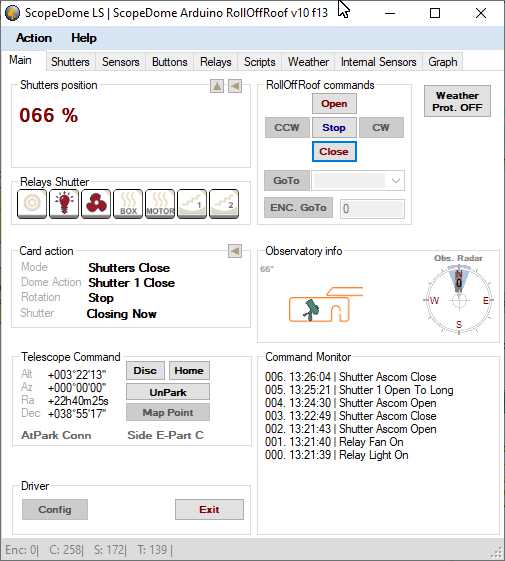Click the ScopeDome app icon in title bar
This screenshot has width=505, height=561.
click(13, 13)
